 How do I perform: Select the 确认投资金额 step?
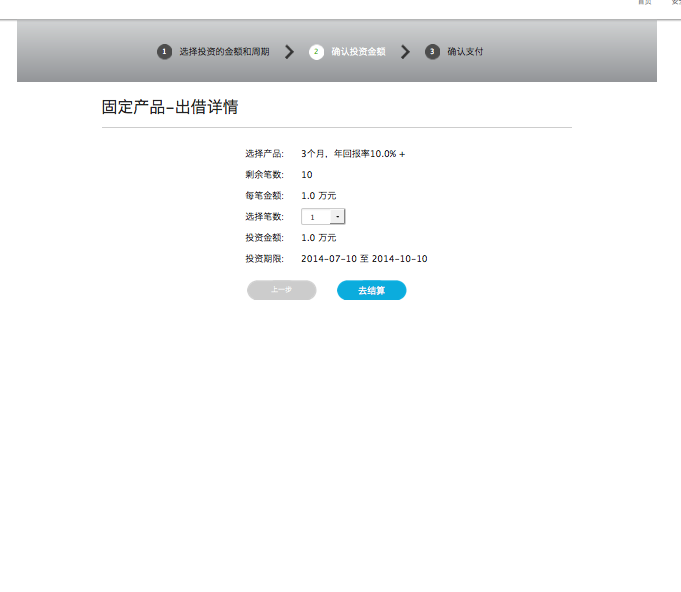click(358, 52)
